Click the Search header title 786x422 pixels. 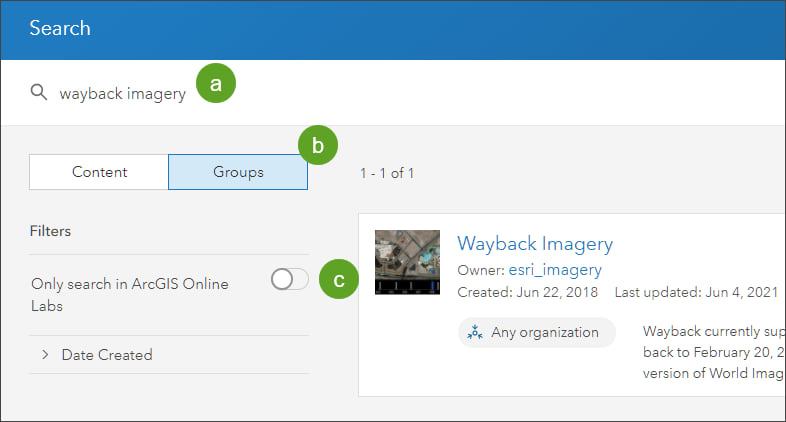(60, 28)
